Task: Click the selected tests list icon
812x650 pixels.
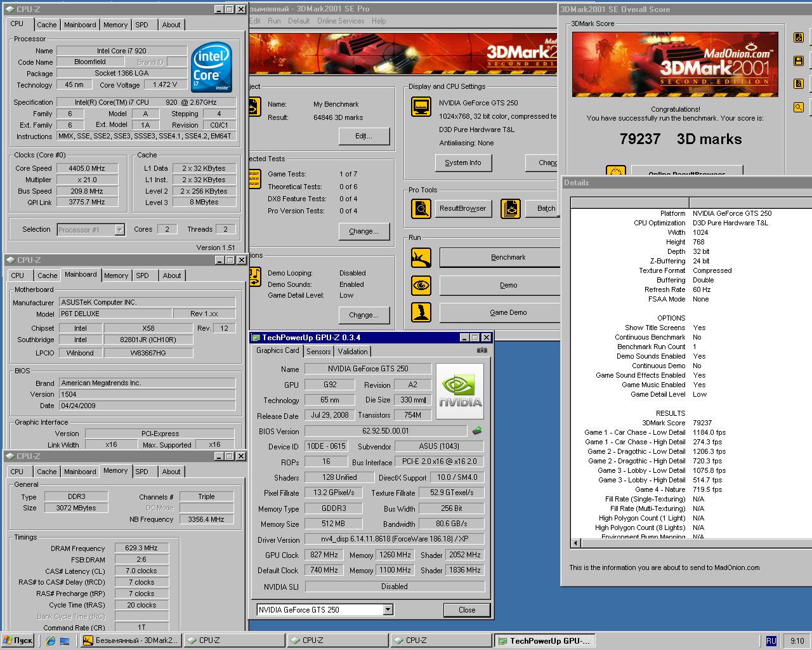Action: 254,179
